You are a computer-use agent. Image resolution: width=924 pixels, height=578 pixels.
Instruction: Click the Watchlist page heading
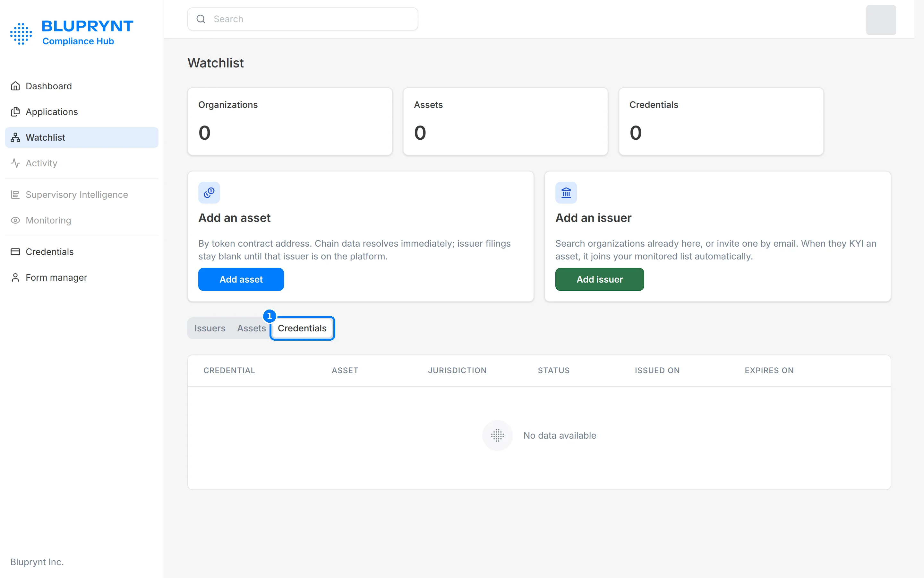pyautogui.click(x=215, y=63)
